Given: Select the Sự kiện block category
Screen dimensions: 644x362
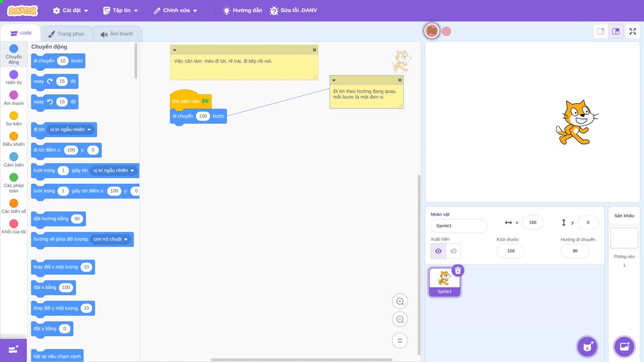Looking at the screenshot, I should point(13,118).
